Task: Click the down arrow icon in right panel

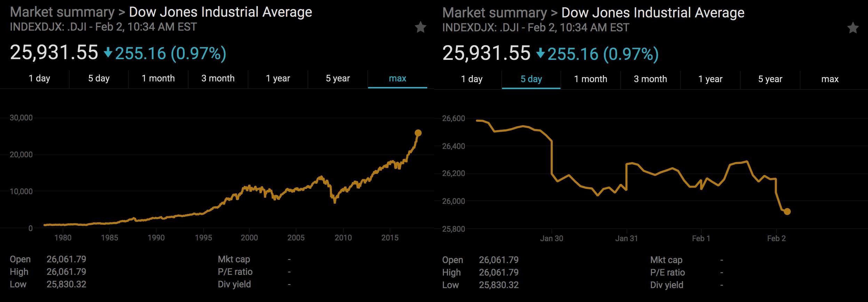Action: pos(541,54)
